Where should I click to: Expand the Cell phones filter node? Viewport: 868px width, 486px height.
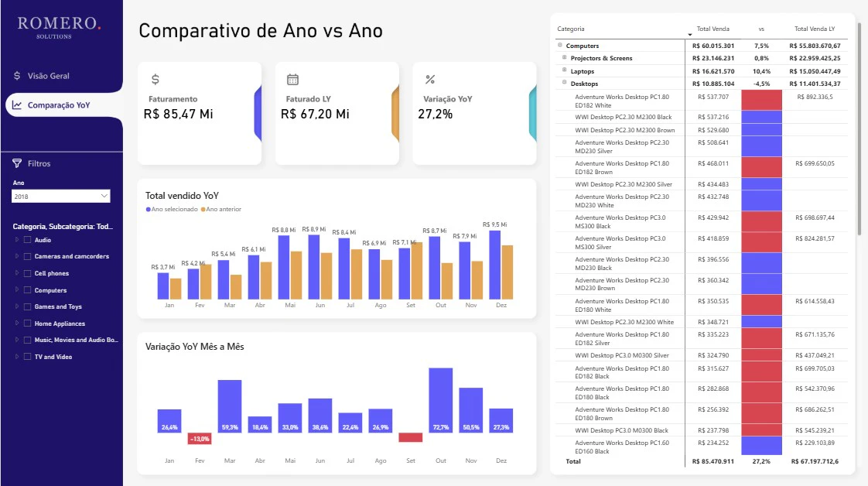[16, 273]
